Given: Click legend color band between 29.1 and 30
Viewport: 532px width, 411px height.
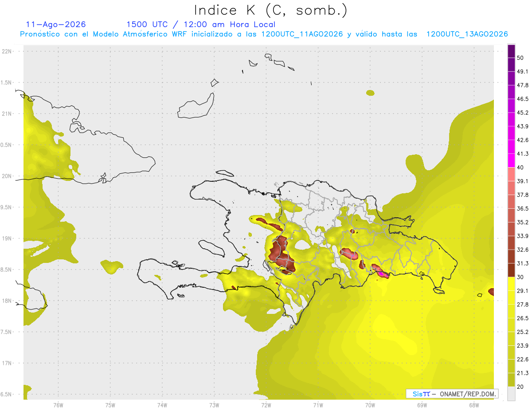Looking at the screenshot, I should [x=511, y=284].
